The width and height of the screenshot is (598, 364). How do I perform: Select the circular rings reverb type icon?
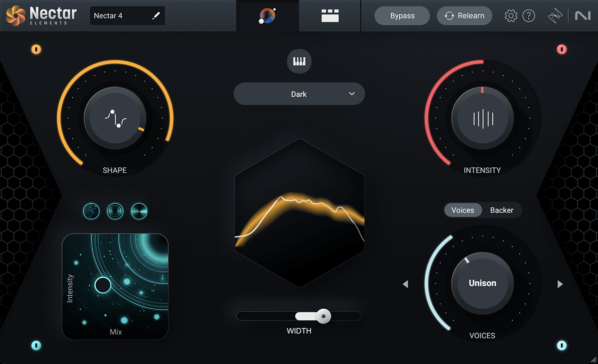pos(115,211)
